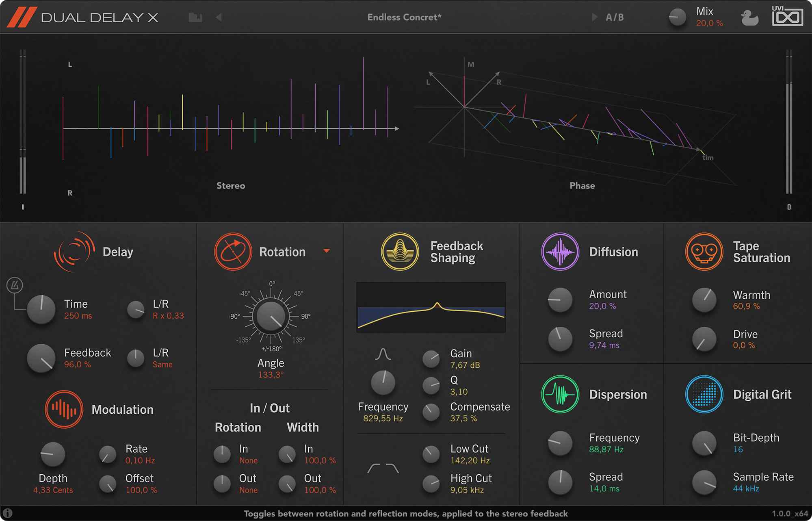Toggle the Tape Saturation reel icon
This screenshot has width=812, height=521.
click(704, 252)
